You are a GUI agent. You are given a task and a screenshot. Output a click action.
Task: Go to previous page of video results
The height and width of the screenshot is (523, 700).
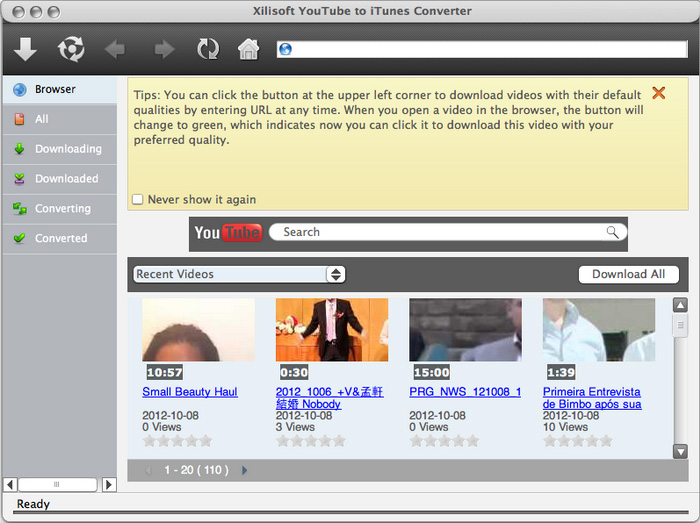[149, 470]
